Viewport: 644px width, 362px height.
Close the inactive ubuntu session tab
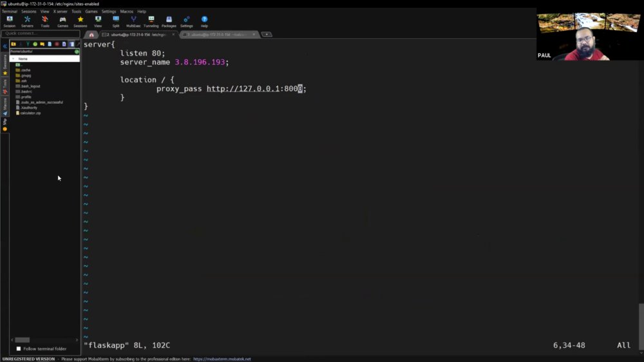[x=254, y=35]
